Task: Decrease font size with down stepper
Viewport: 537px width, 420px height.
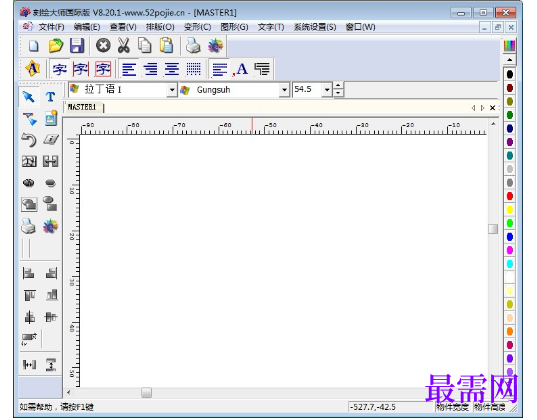Action: 338,93
